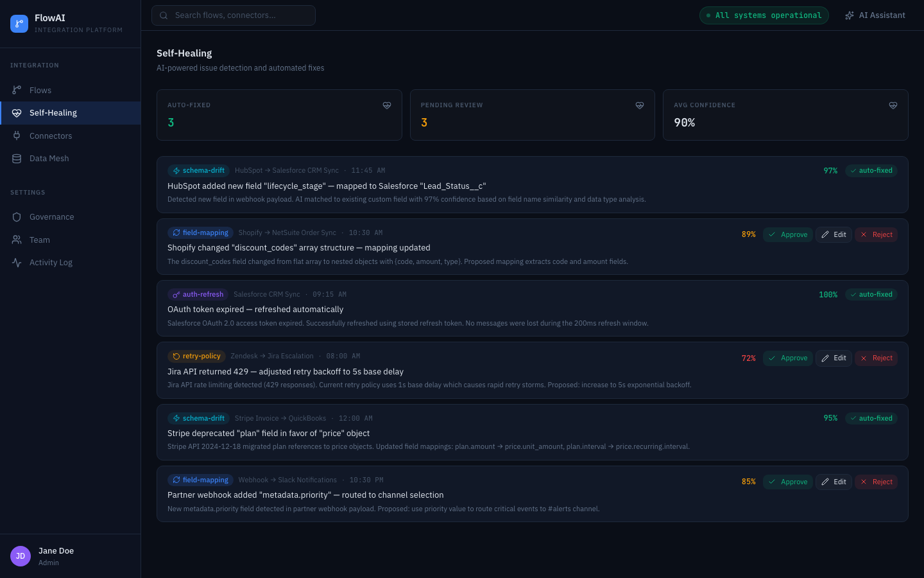Launch the AI Assistant
Screen dimensions: 924x578
pos(875,15)
